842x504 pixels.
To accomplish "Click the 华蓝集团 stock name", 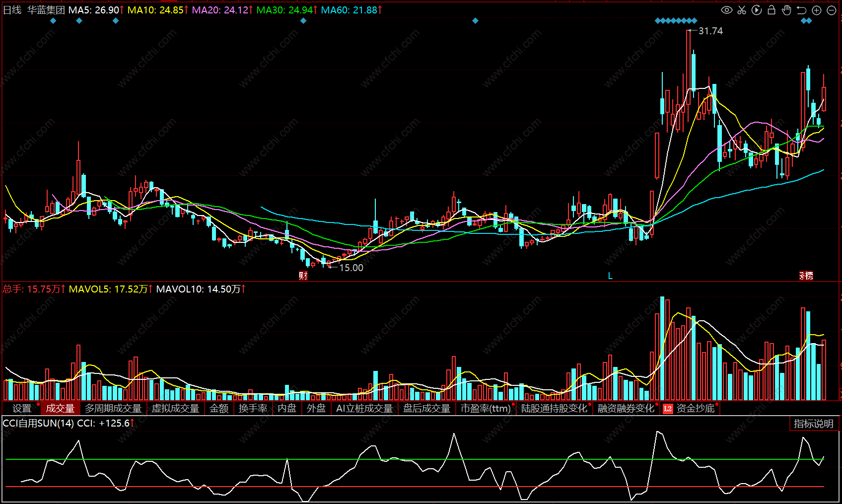I will pyautogui.click(x=46, y=10).
